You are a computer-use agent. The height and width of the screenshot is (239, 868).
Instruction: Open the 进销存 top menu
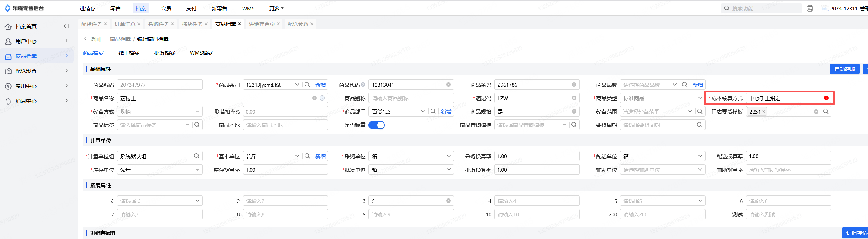click(x=88, y=8)
